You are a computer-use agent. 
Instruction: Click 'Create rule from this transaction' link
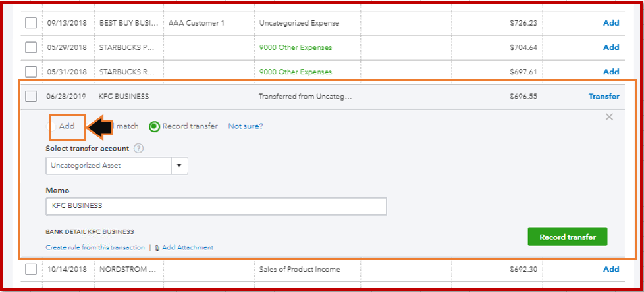click(95, 248)
